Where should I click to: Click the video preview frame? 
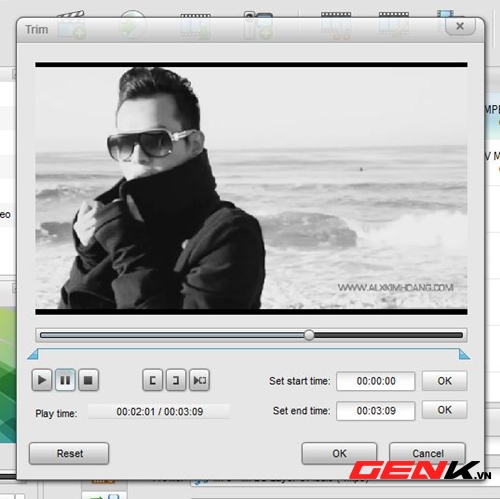click(251, 188)
